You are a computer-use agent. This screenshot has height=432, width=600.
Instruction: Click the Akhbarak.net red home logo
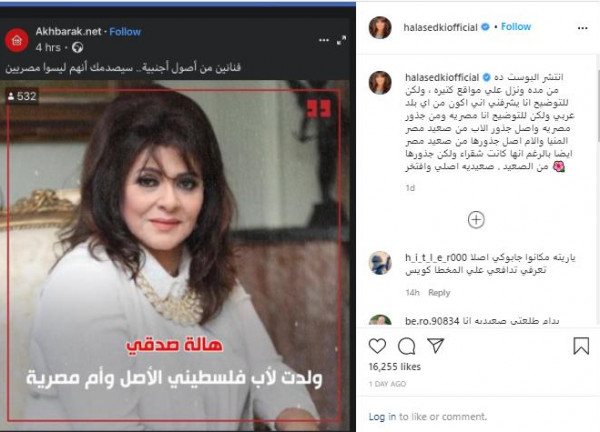coord(16,40)
